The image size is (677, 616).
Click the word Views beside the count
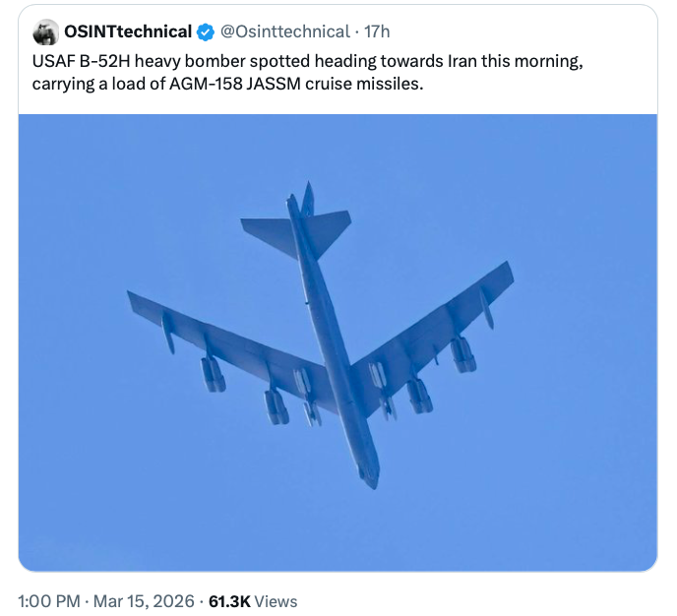276,601
